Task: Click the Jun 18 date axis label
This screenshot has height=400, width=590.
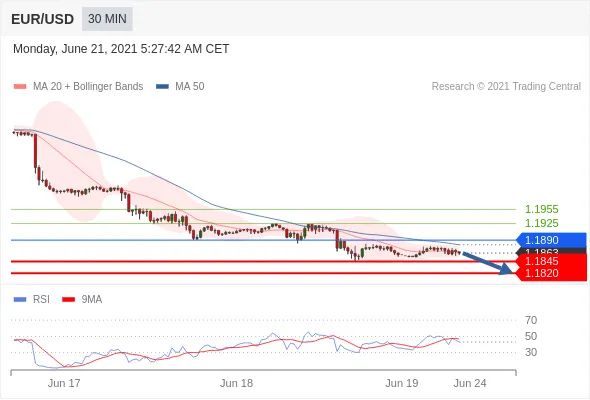Action: pyautogui.click(x=236, y=383)
